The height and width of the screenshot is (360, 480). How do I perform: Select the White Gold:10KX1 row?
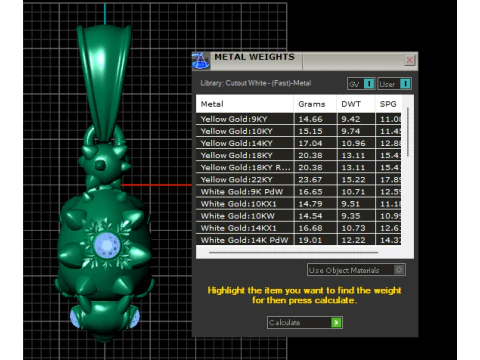299,204
